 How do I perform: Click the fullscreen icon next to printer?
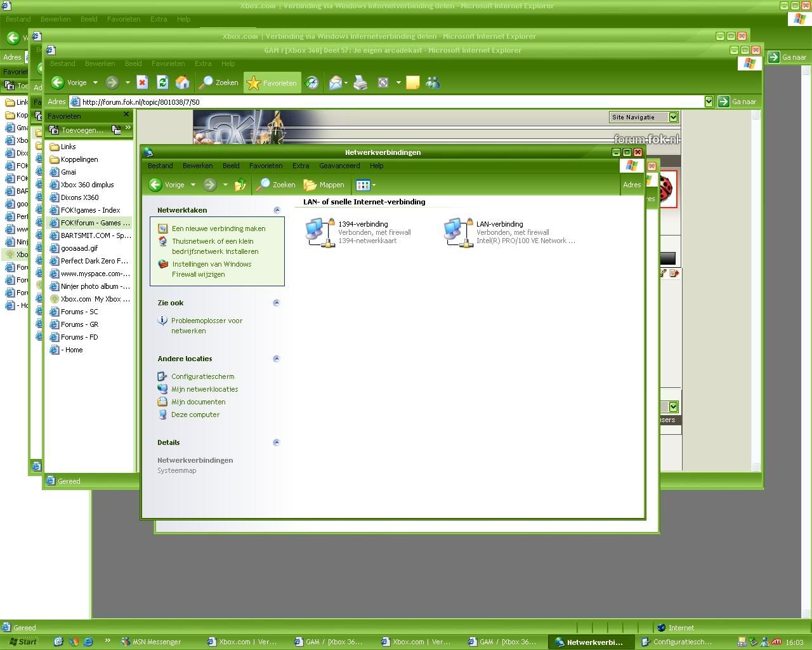pyautogui.click(x=383, y=83)
